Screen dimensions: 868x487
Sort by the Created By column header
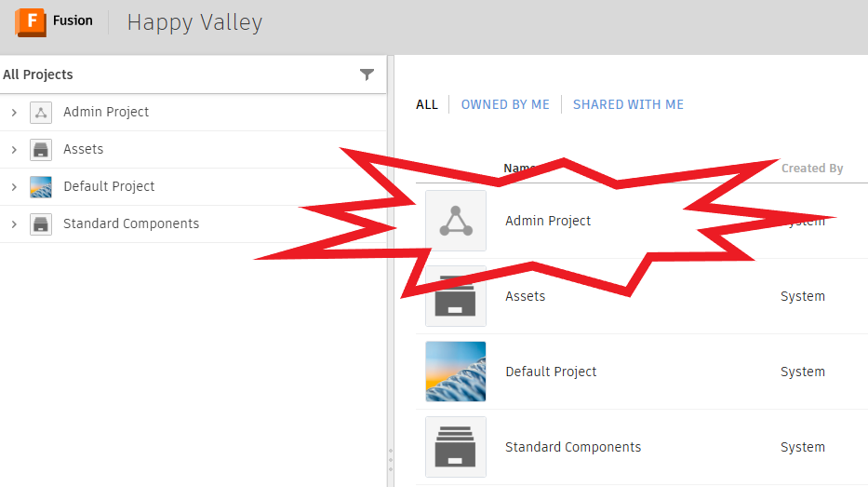[812, 169]
